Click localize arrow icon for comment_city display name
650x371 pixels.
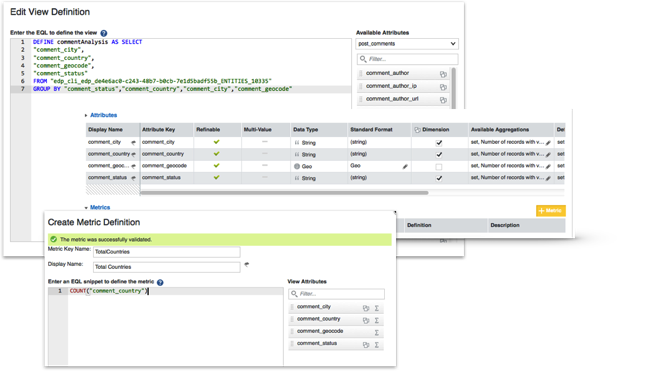click(x=133, y=143)
